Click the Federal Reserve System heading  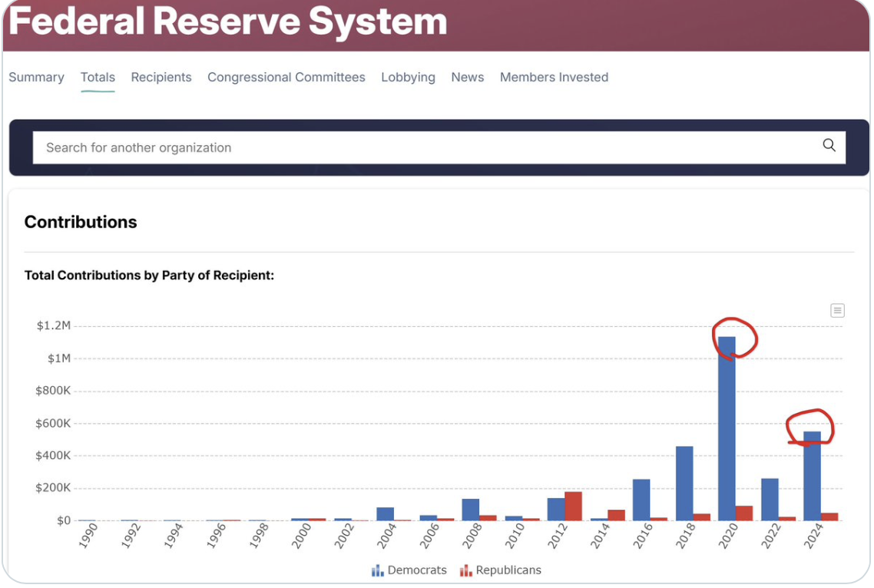(x=228, y=21)
